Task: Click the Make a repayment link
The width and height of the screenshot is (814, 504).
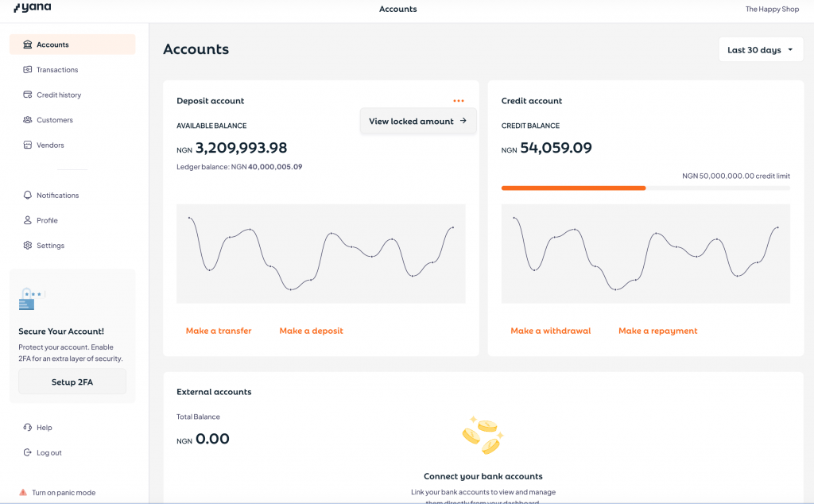Action: coord(657,331)
